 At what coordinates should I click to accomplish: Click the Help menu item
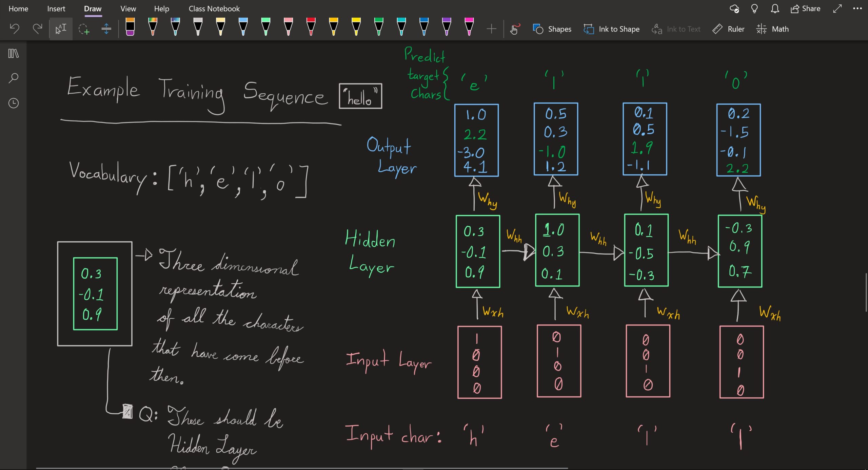161,9
